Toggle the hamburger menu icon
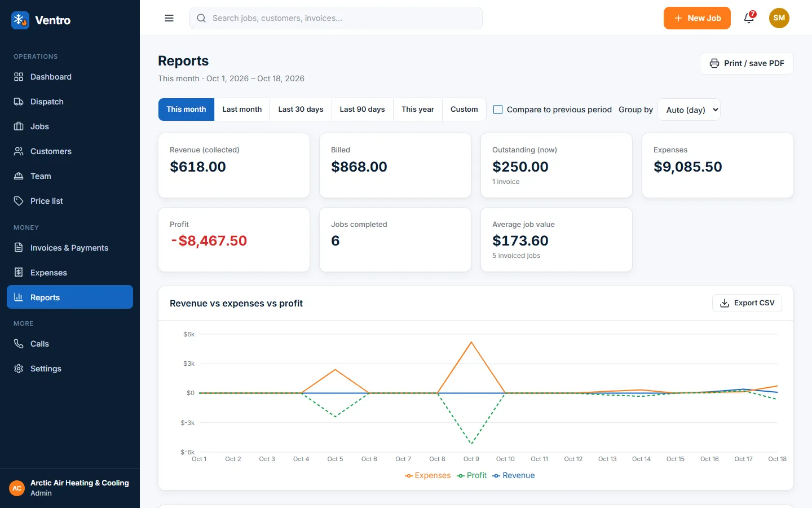 (x=169, y=18)
